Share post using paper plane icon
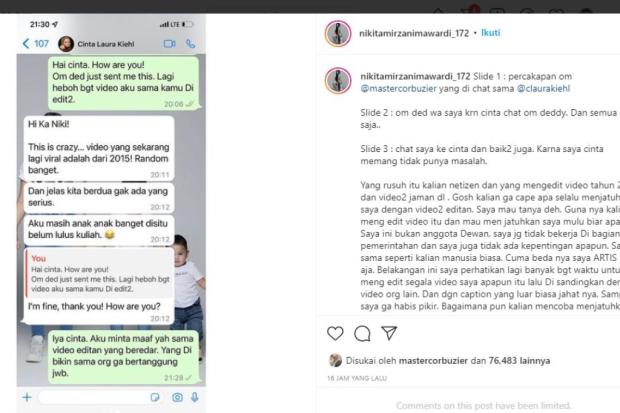620x413 pixels. click(x=389, y=333)
